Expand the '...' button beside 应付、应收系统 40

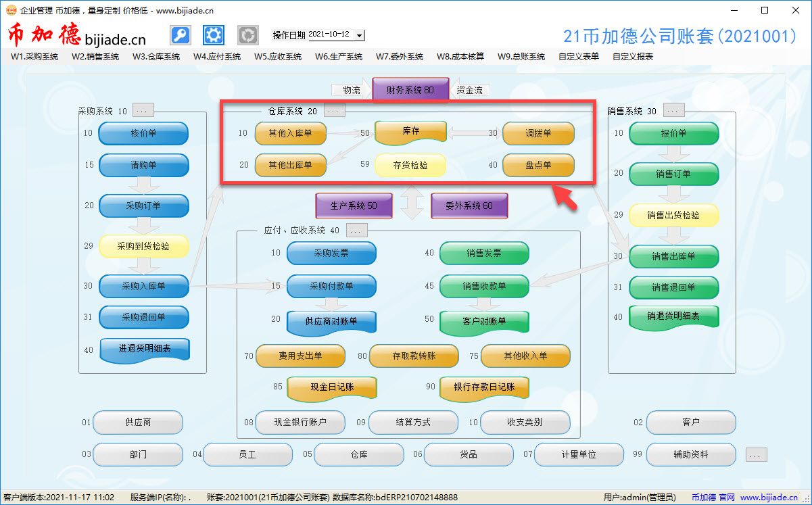tap(357, 231)
